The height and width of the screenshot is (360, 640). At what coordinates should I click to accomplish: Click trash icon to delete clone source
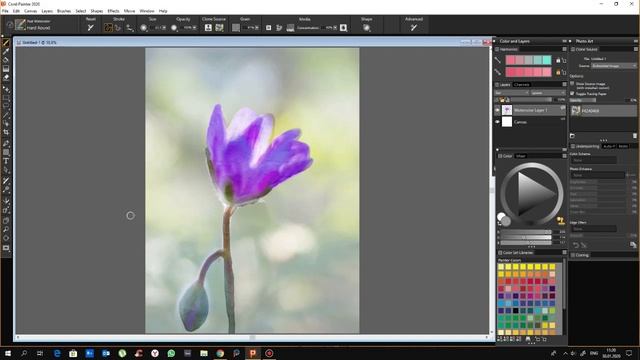pyautogui.click(x=635, y=136)
